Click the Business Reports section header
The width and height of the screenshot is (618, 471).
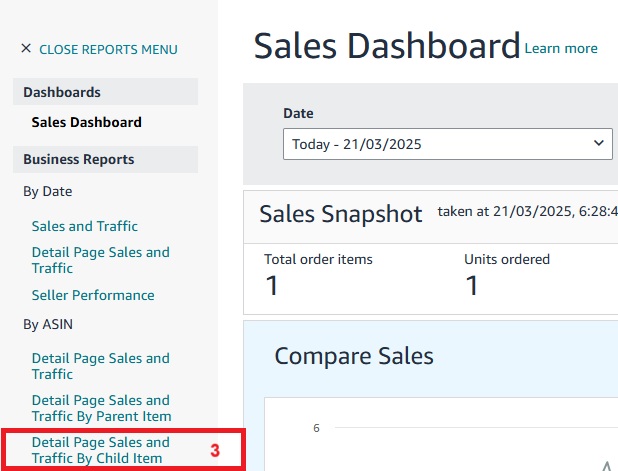coord(106,159)
